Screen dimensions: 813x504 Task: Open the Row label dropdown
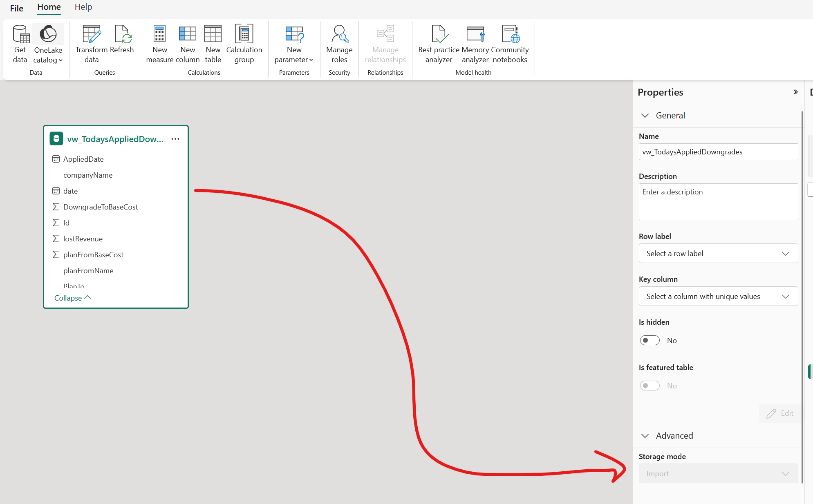[x=718, y=253]
